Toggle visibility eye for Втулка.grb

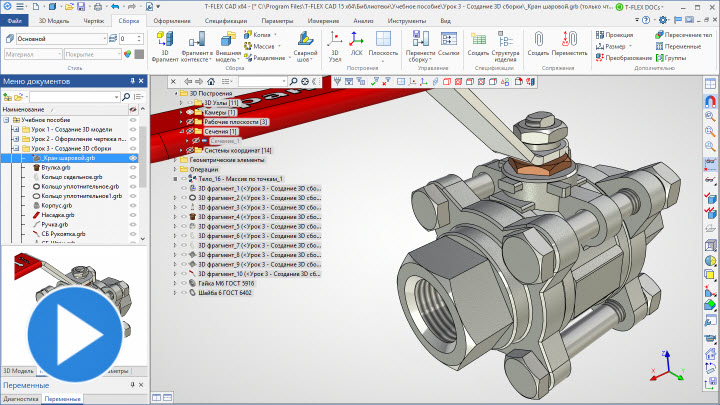[x=132, y=167]
